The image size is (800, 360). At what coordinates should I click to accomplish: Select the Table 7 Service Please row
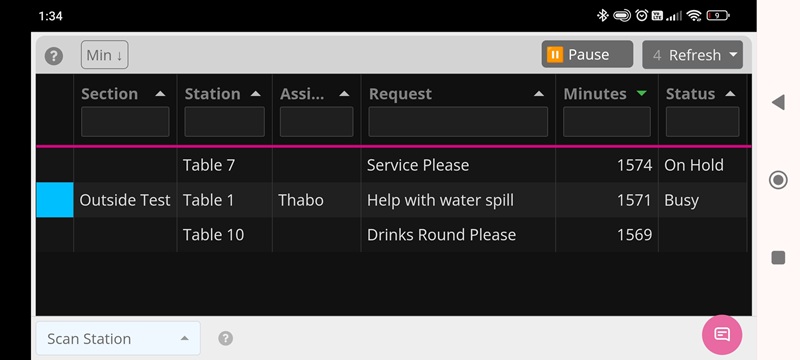point(393,165)
